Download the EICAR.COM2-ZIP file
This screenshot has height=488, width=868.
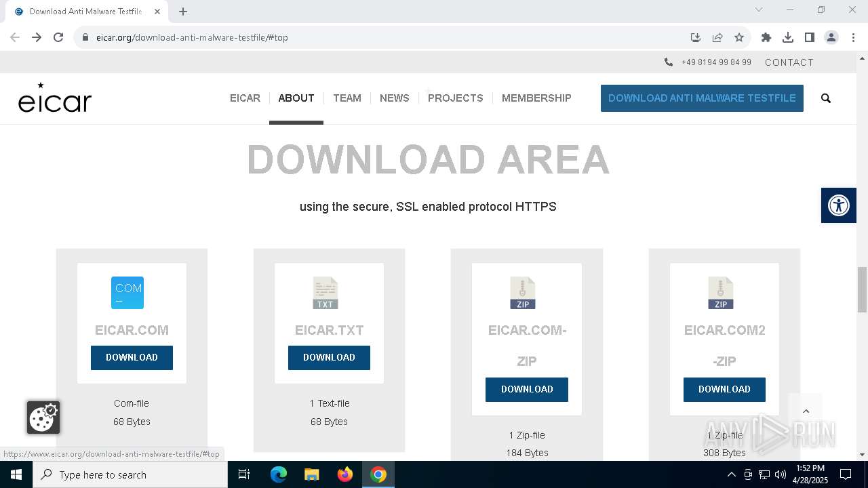[724, 390]
